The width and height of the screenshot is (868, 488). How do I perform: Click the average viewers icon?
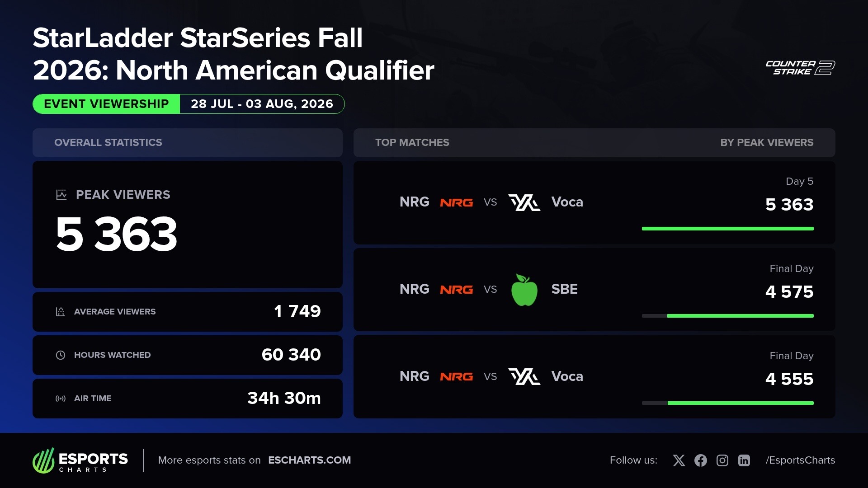pos(61,312)
